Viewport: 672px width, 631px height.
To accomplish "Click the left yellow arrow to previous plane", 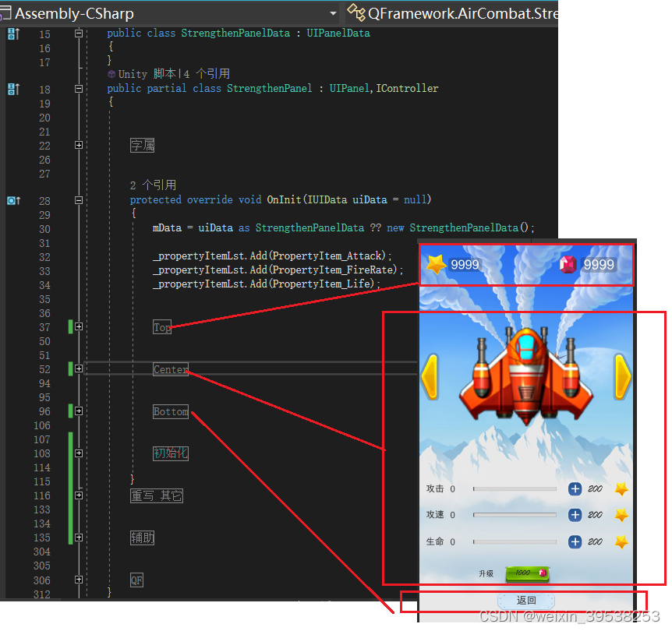I will pyautogui.click(x=430, y=377).
